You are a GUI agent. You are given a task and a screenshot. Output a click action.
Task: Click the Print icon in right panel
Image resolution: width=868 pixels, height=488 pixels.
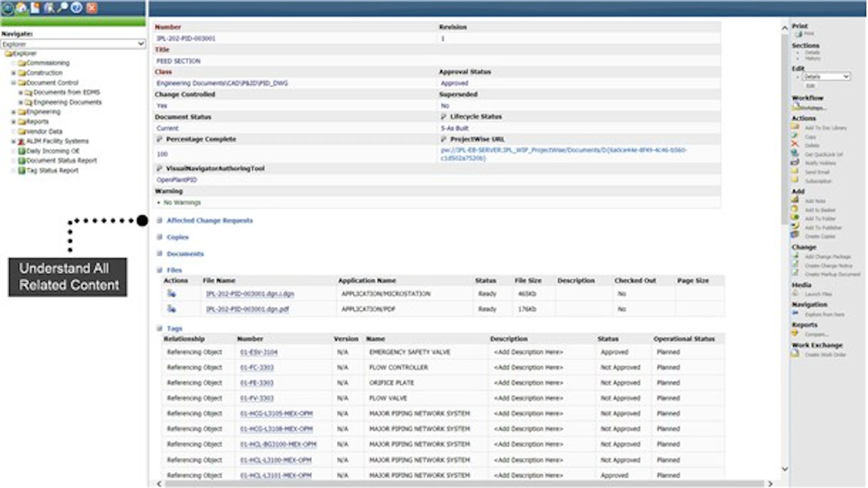pyautogui.click(x=798, y=34)
